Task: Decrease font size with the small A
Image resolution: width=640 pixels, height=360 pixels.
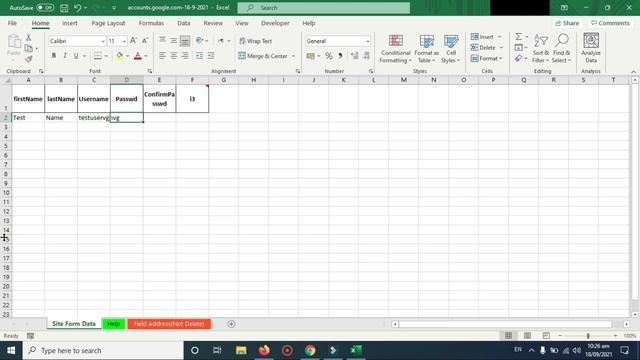Action: pos(145,41)
